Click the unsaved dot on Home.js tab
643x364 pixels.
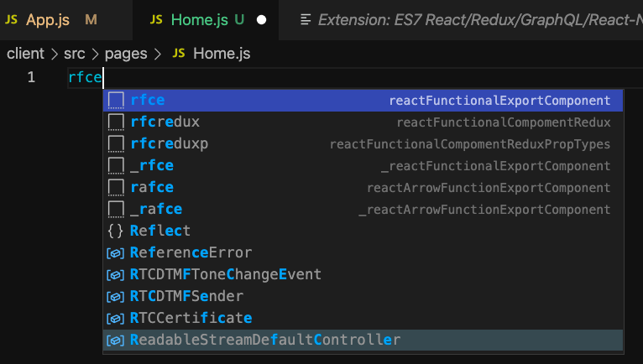point(261,19)
